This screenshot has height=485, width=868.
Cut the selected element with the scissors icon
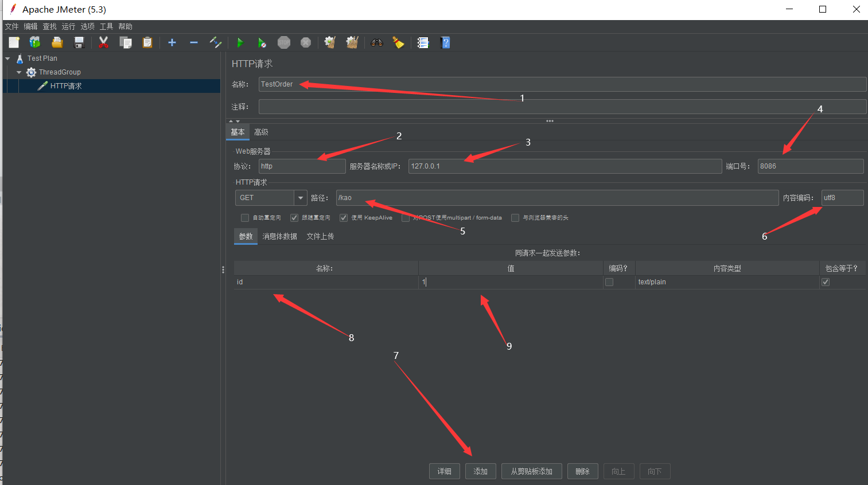coord(104,42)
